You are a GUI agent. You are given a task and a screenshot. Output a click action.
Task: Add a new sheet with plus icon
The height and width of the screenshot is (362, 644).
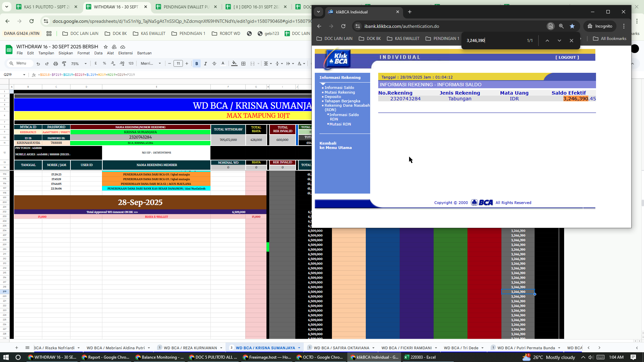(x=16, y=348)
